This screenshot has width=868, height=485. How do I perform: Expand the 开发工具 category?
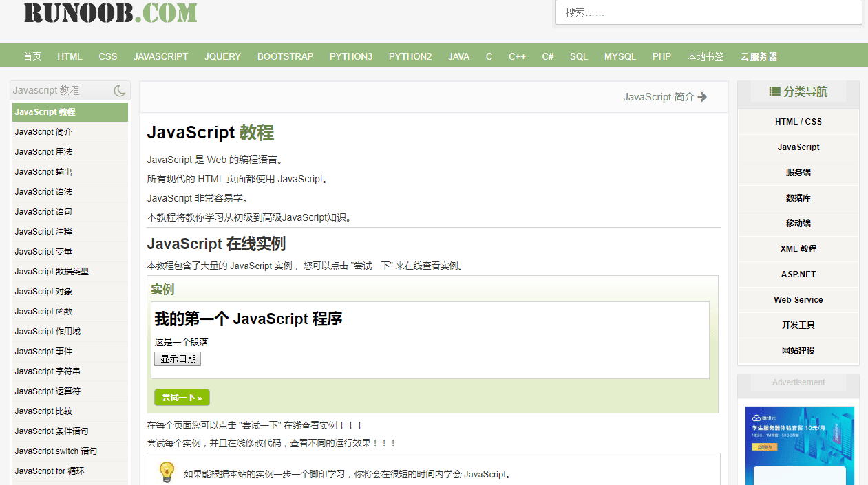tap(798, 325)
